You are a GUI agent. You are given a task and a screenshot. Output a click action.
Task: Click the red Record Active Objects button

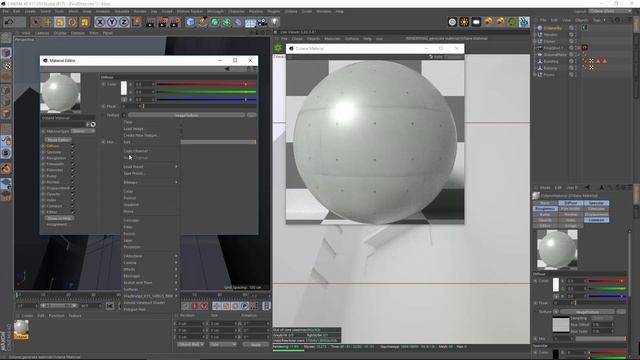(195, 306)
